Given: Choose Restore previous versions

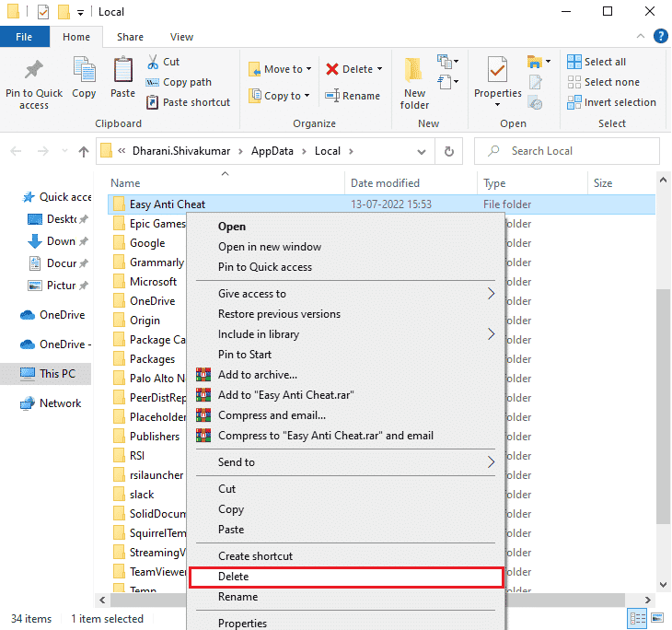Looking at the screenshot, I should point(345,314).
